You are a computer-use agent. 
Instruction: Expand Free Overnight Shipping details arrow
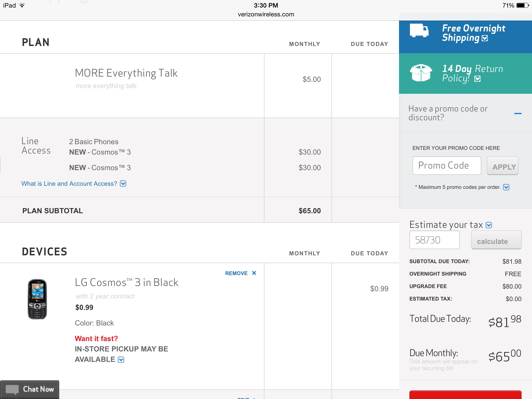[485, 38]
